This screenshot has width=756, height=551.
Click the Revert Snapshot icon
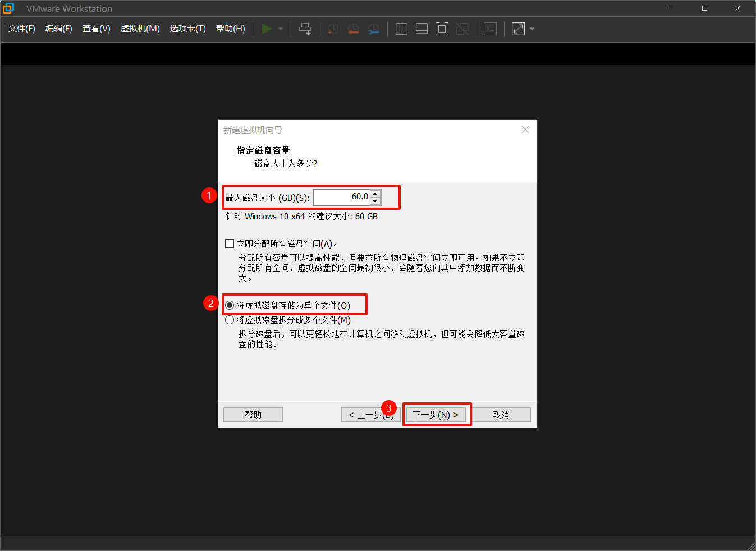[x=353, y=29]
